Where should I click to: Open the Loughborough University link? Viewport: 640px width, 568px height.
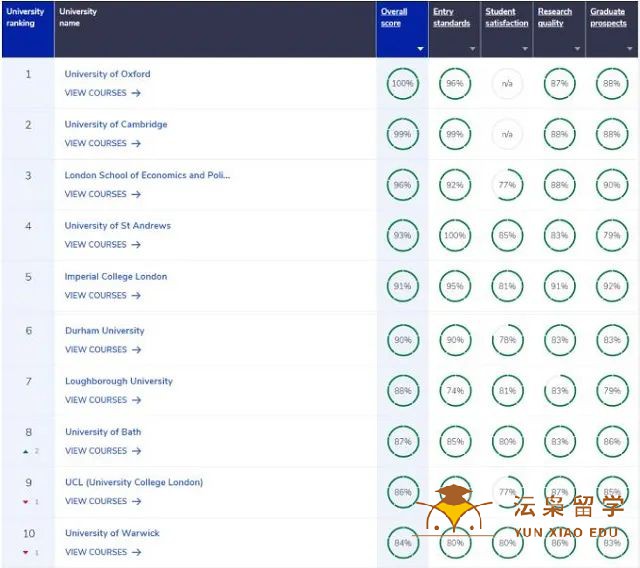click(x=119, y=381)
